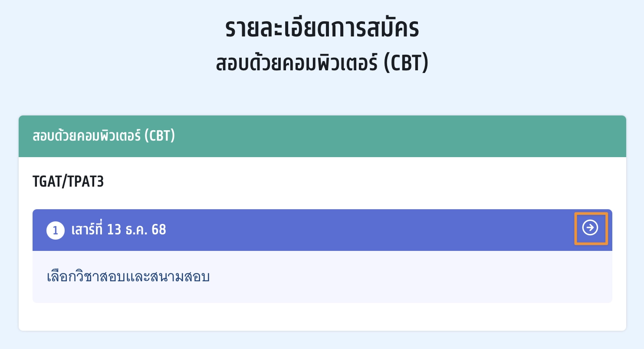Open the เสาร์ที่ 13 ธ.ค. 68 exam round
The width and height of the screenshot is (644, 349).
click(118, 230)
